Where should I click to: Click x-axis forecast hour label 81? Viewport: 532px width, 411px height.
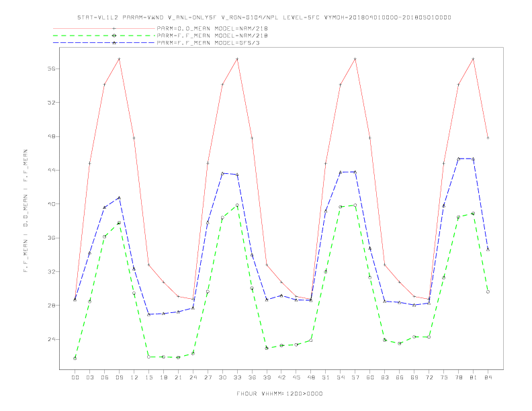click(x=474, y=377)
